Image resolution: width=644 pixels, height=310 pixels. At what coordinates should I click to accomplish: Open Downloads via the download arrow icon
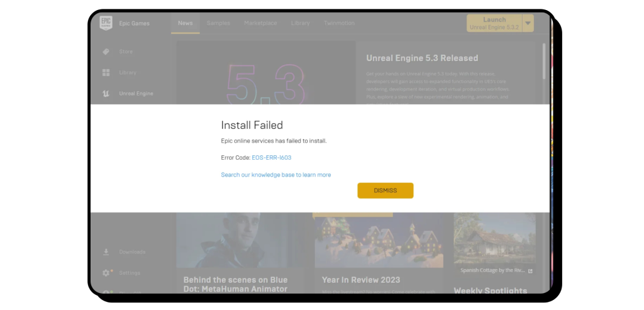pyautogui.click(x=106, y=252)
